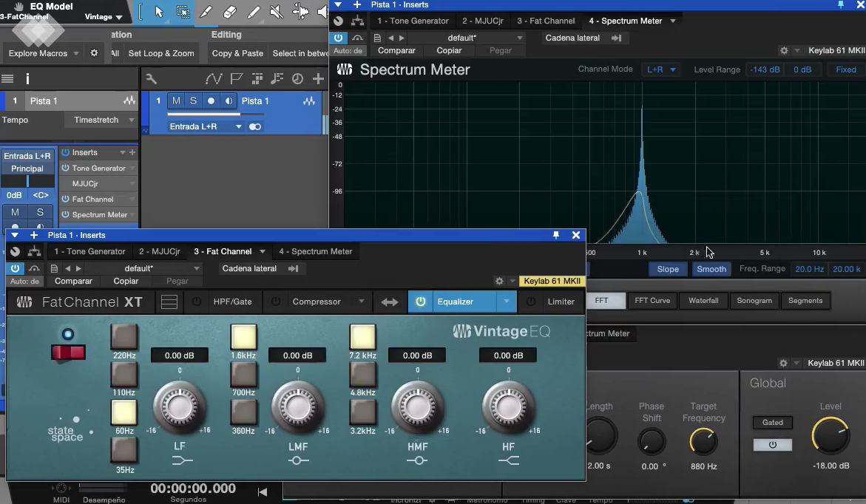Open the inspector info icon

[x=27, y=78]
